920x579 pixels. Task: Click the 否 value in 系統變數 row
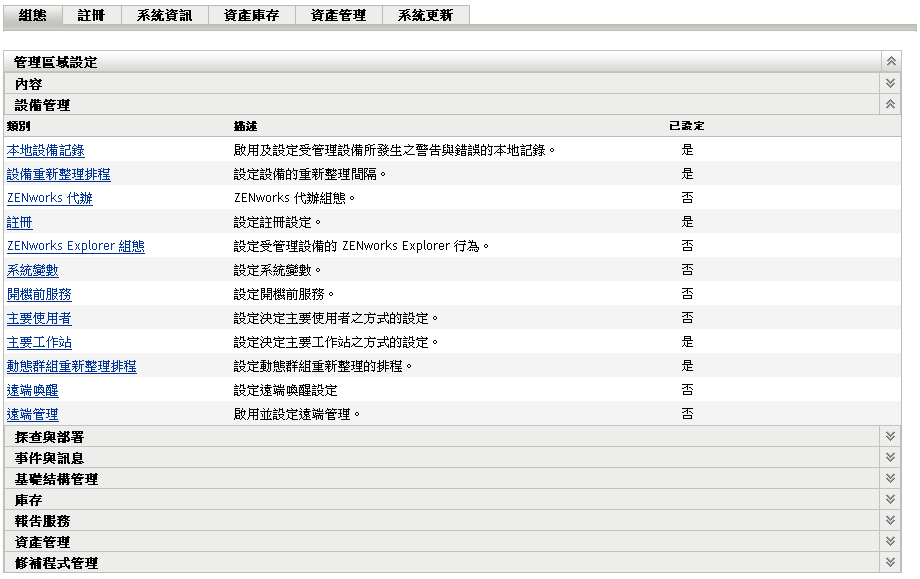tap(687, 270)
